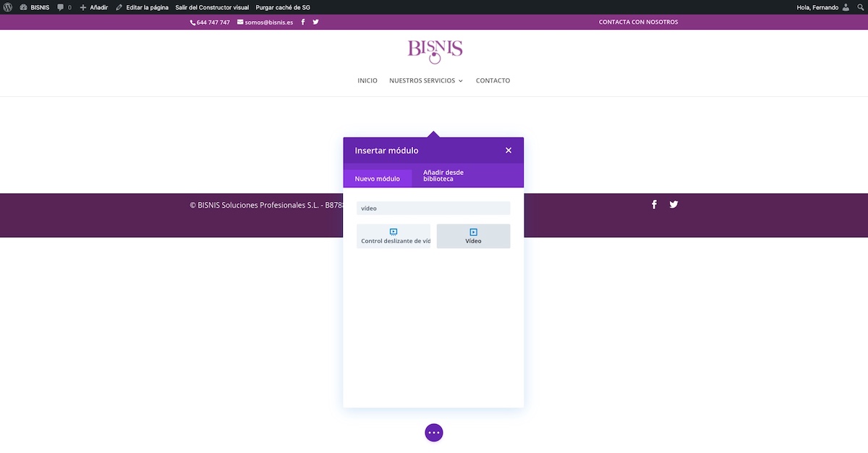Select the Nuevo módulo tab

click(377, 179)
